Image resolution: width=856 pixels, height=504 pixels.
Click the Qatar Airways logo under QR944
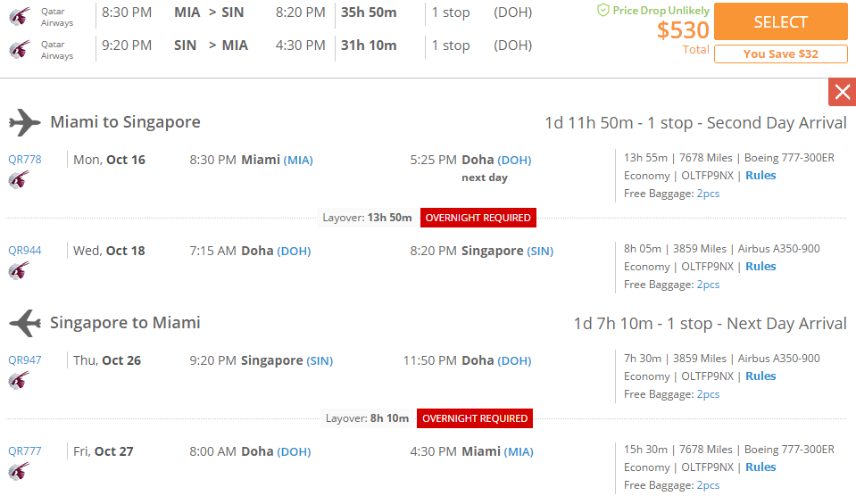tap(19, 270)
